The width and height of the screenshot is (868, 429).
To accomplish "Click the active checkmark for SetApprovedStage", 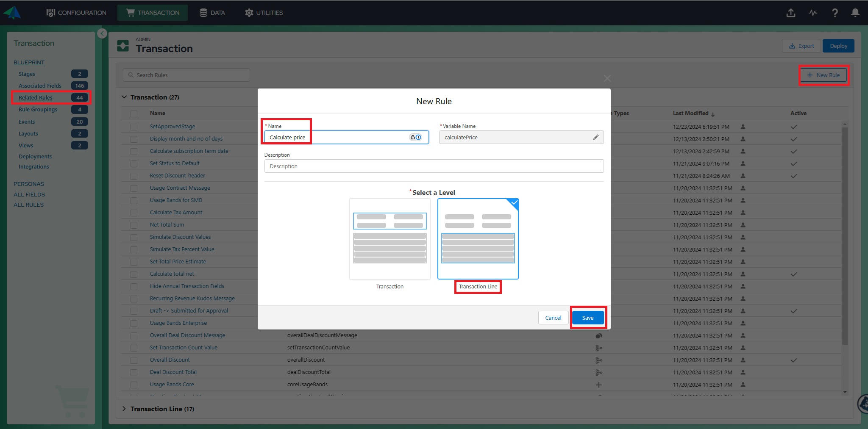I will [x=794, y=127].
